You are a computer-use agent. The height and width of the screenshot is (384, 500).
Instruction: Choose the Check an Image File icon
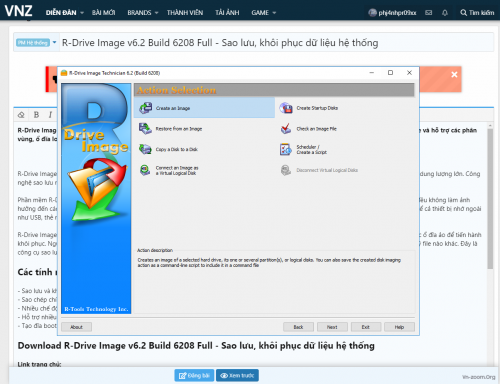pyautogui.click(x=286, y=129)
